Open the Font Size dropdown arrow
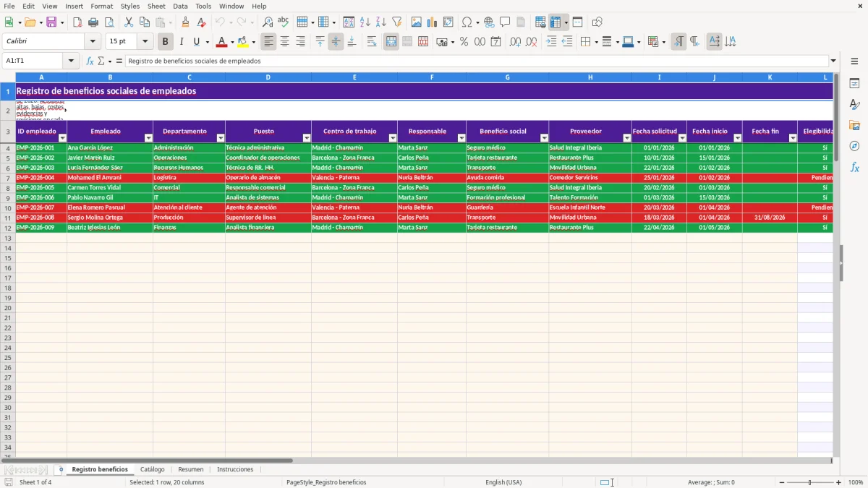 [145, 42]
